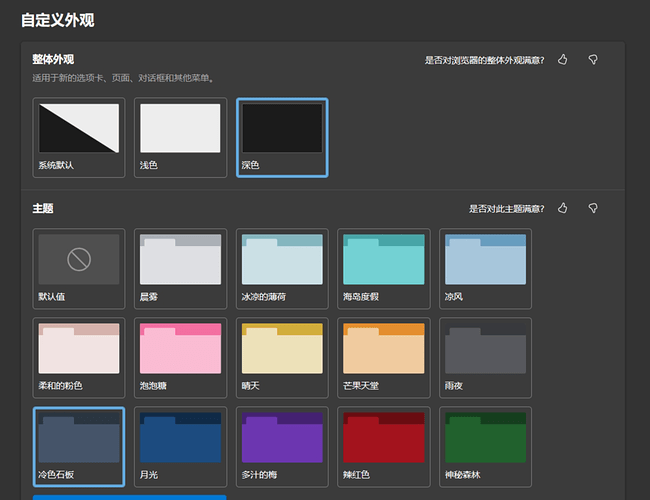650x500 pixels.
Task: Click the blue button below 冷色石板
Action: pyautogui.click(x=130, y=497)
